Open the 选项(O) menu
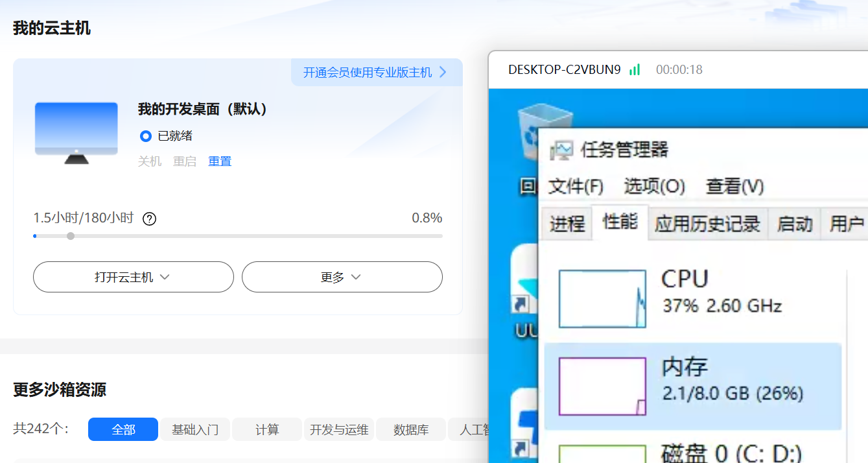 (653, 185)
